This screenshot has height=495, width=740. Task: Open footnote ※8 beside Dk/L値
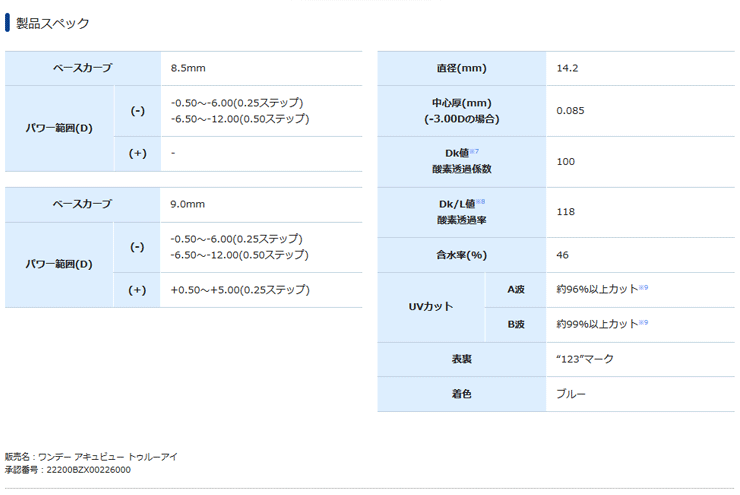pyautogui.click(x=481, y=202)
